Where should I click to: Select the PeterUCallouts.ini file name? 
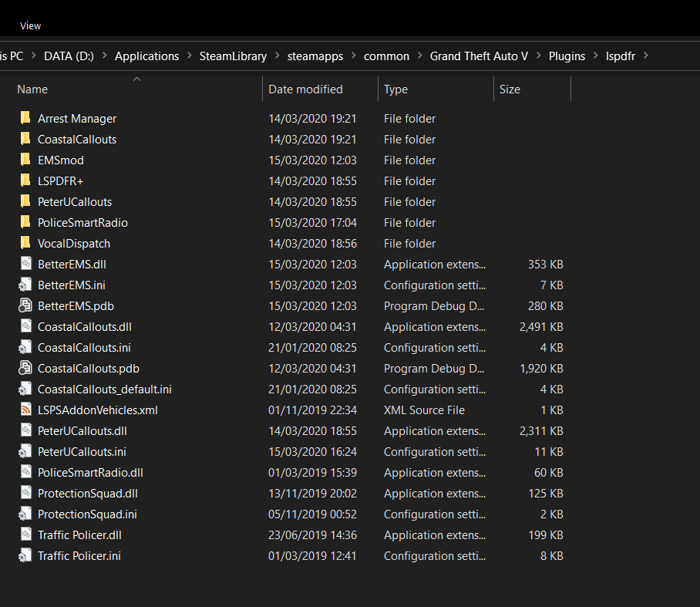coord(82,451)
